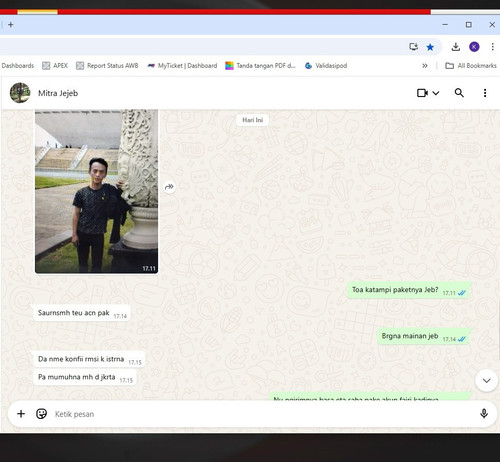
Task: Start a video call
Action: tap(422, 93)
